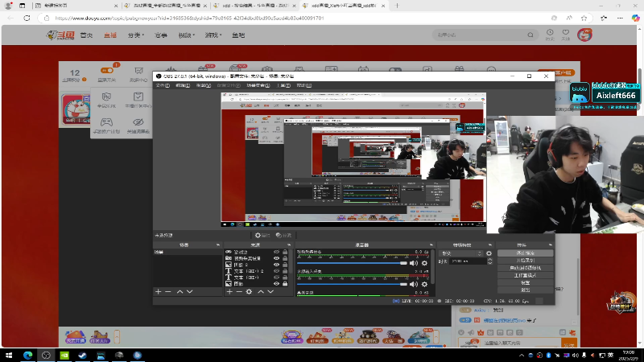Toggle the orange live switch on Douyu streamer toolbar
Viewport: 644px width, 362px height.
pyautogui.click(x=107, y=71)
